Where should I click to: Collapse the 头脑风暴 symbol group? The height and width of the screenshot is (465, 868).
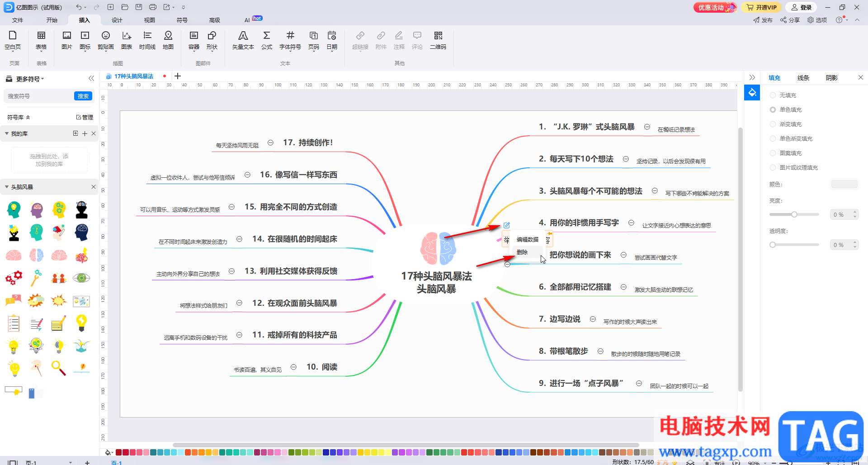click(x=7, y=187)
